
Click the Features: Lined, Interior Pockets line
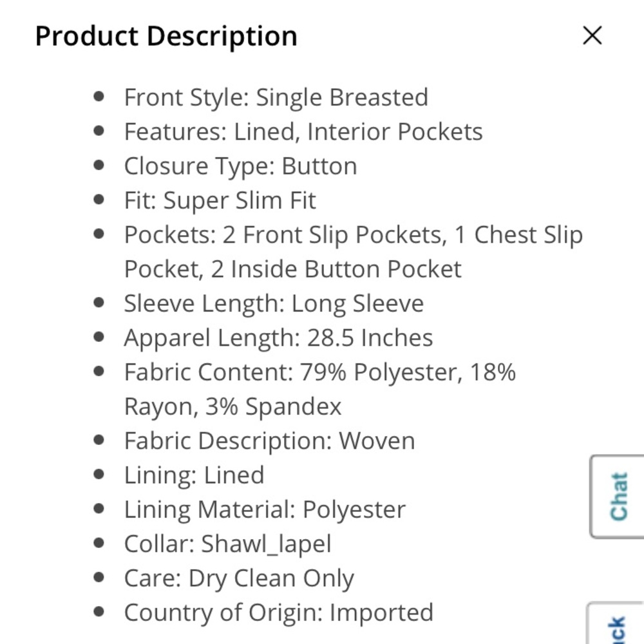[303, 131]
